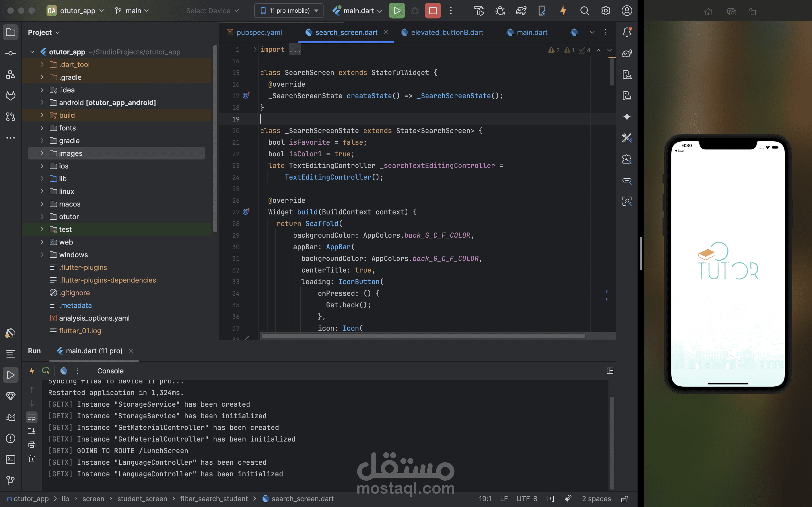Image resolution: width=812 pixels, height=507 pixels.
Task: Open the device selector dropdown 11 pro (mobile)
Action: pos(289,11)
